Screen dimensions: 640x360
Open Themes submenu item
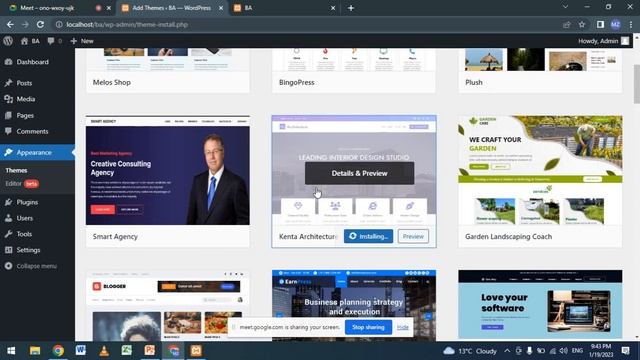16,170
